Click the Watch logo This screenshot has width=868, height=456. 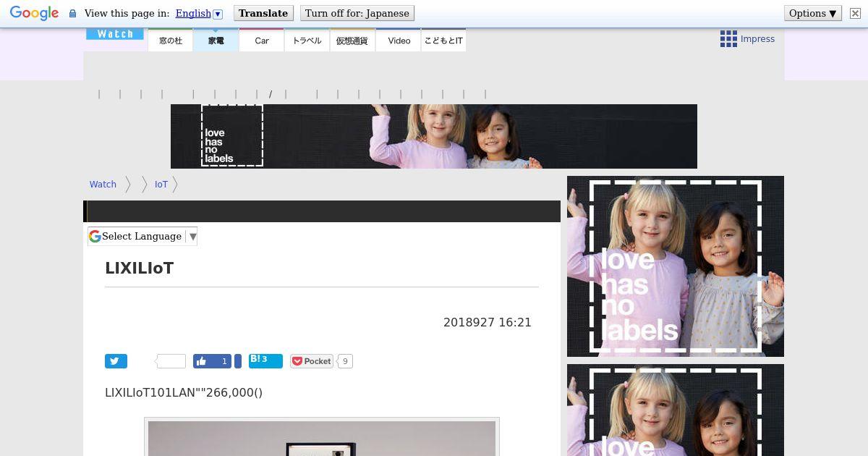tap(115, 34)
